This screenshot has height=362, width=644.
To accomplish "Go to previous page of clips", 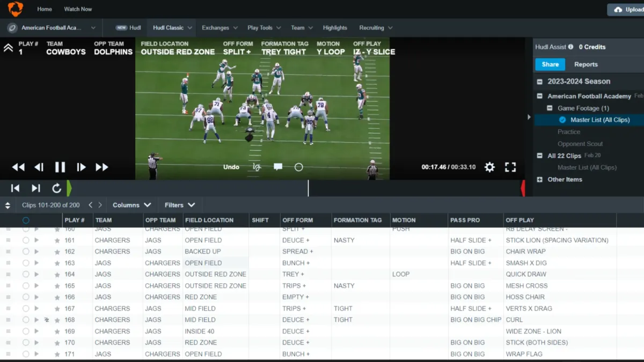I will click(x=90, y=205).
